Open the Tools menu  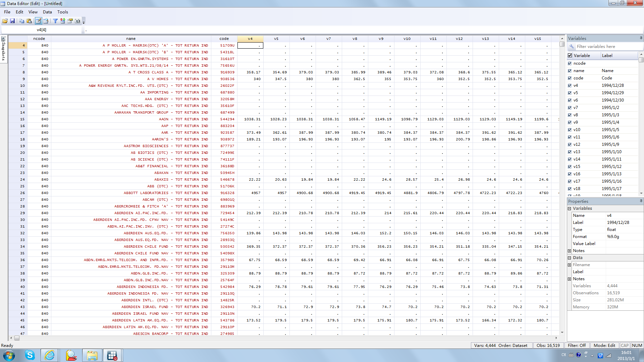[62, 12]
